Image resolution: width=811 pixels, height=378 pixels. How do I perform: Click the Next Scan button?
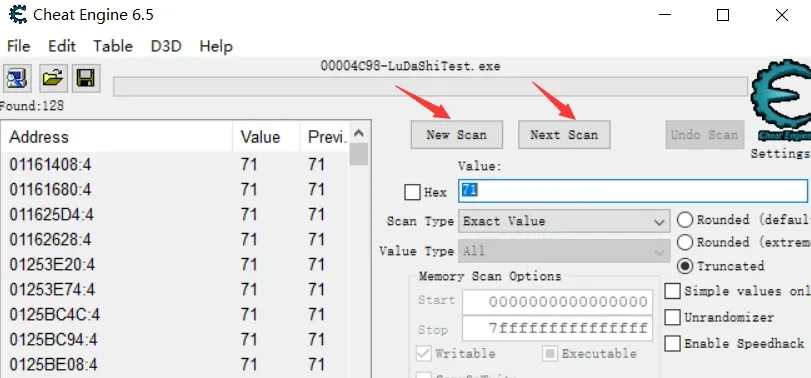[564, 135]
